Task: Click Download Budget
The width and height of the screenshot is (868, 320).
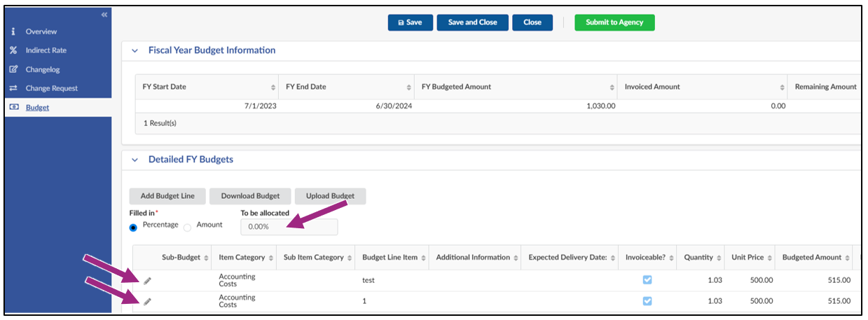Action: point(250,196)
